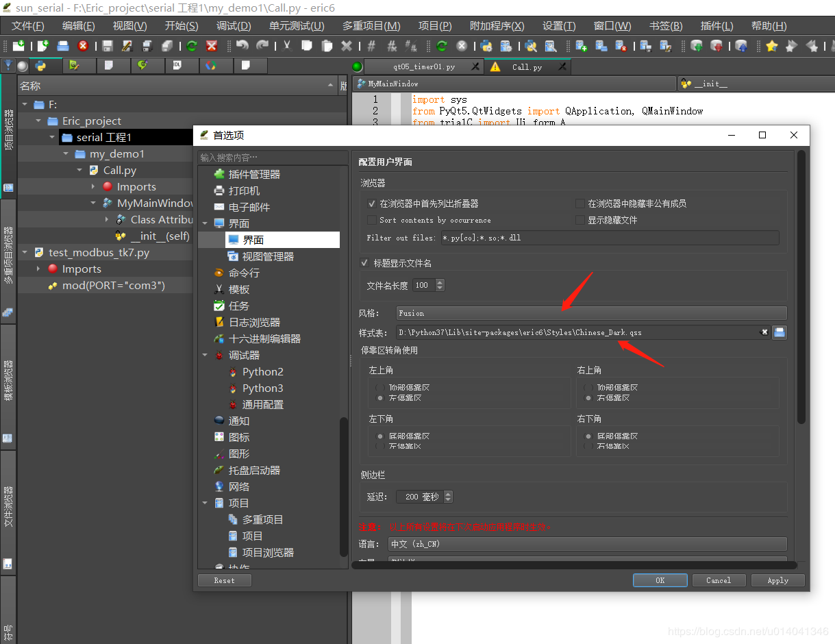
Task: Collapse the my_demo1 folder node
Action: coord(66,153)
